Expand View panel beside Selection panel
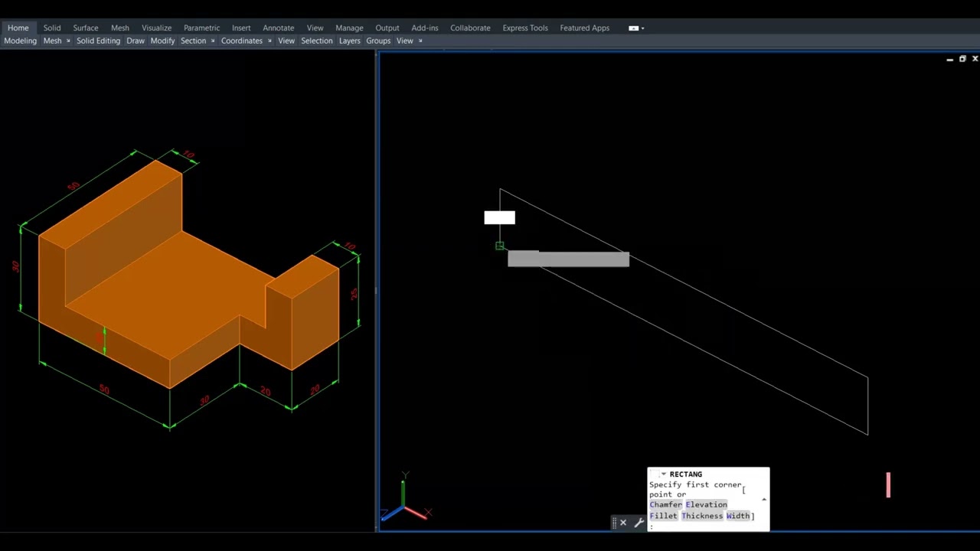The height and width of the screenshot is (551, 980). point(286,41)
